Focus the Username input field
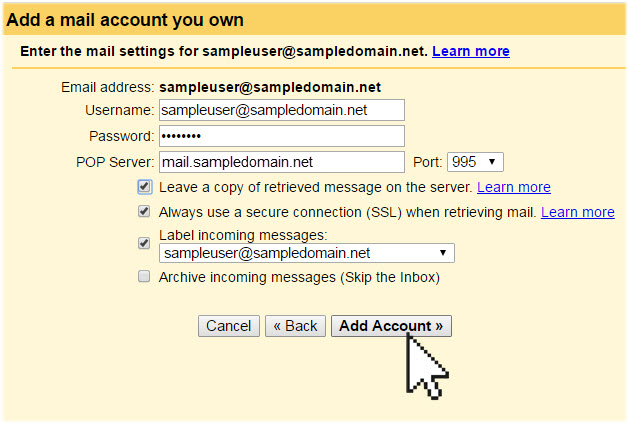The image size is (629, 424). tap(281, 110)
